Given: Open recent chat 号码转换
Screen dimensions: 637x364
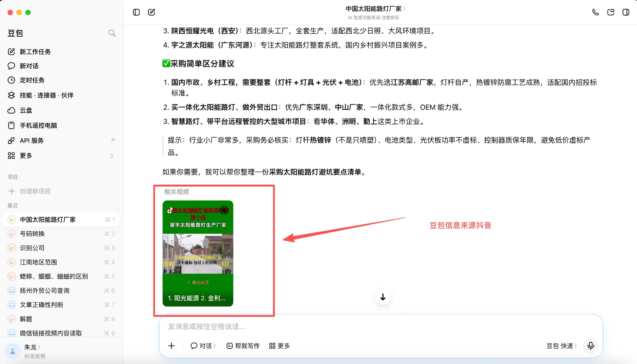Looking at the screenshot, I should [61, 234].
